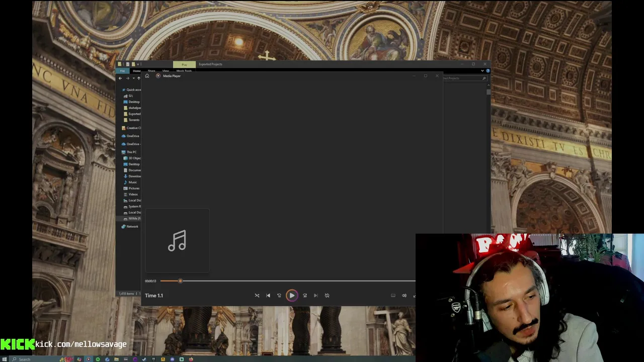Click the Play button in Media Player
The image size is (644, 362).
tap(292, 296)
